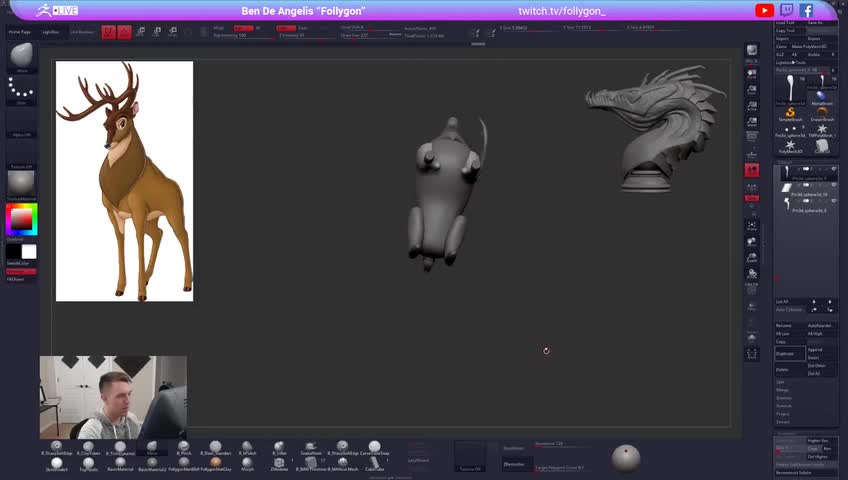Click Make PolyMesh3D button

pyautogui.click(x=809, y=47)
